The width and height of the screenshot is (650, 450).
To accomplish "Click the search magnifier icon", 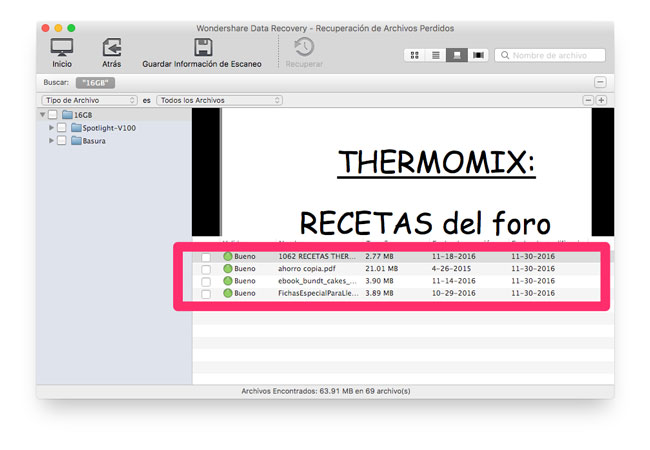I will (x=505, y=55).
